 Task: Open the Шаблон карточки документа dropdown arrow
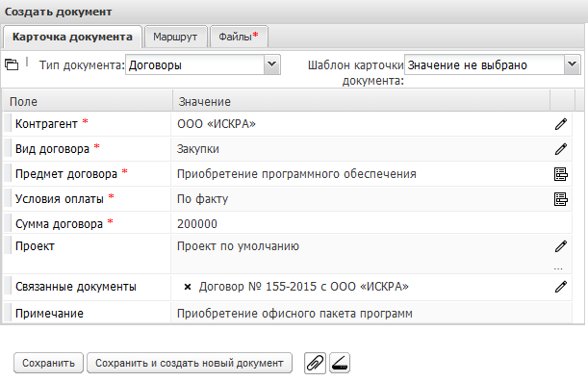point(572,64)
